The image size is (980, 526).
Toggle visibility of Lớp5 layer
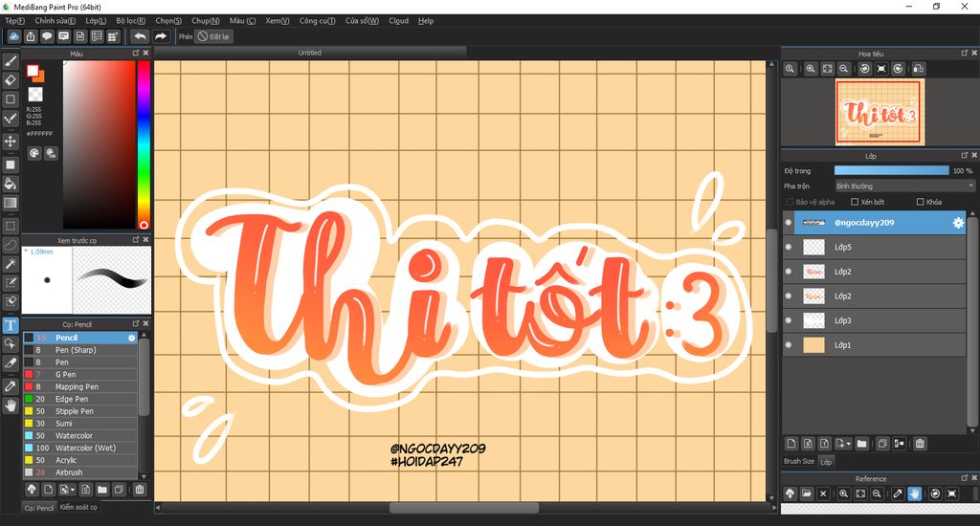coord(789,247)
